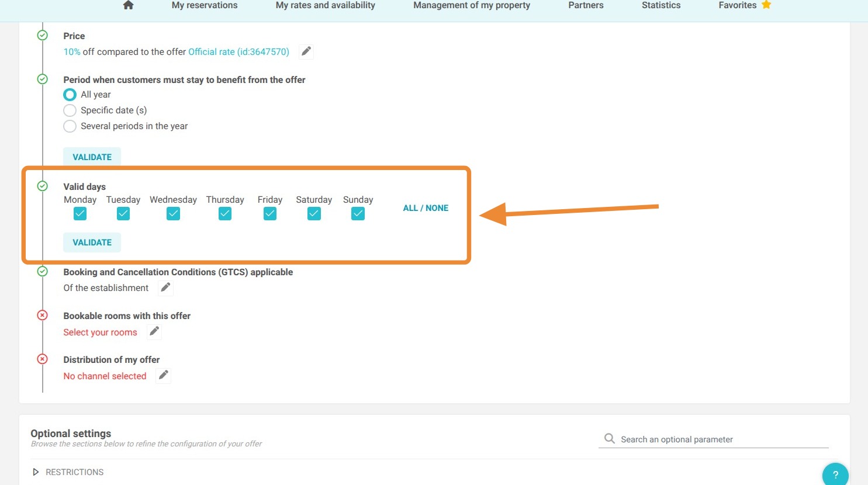Open My rates and availability menu
868x485 pixels.
click(x=326, y=5)
